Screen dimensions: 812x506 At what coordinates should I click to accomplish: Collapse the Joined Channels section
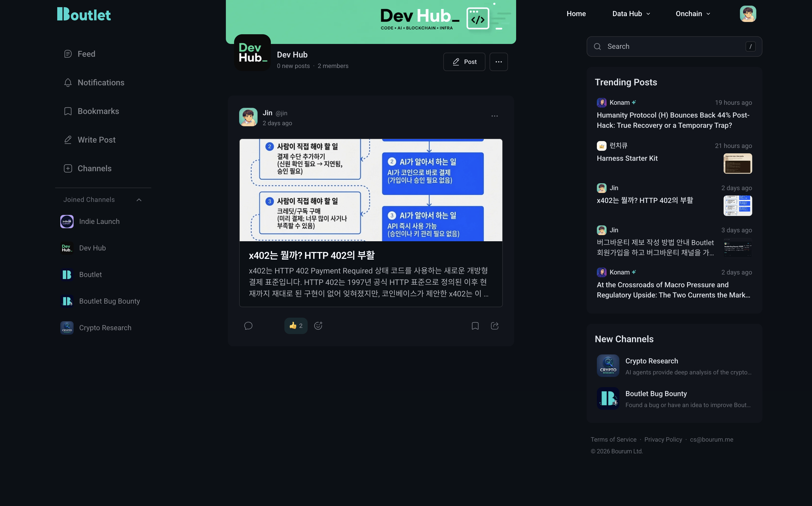tap(139, 200)
